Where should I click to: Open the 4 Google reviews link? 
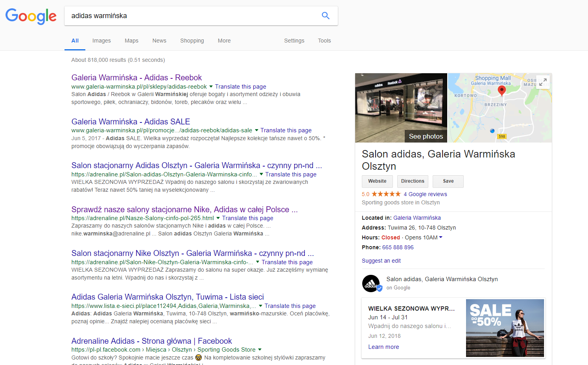(x=425, y=194)
